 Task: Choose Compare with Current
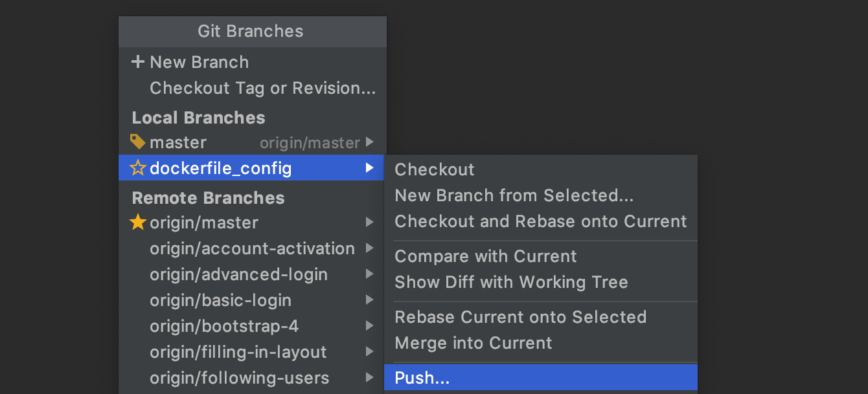click(485, 256)
